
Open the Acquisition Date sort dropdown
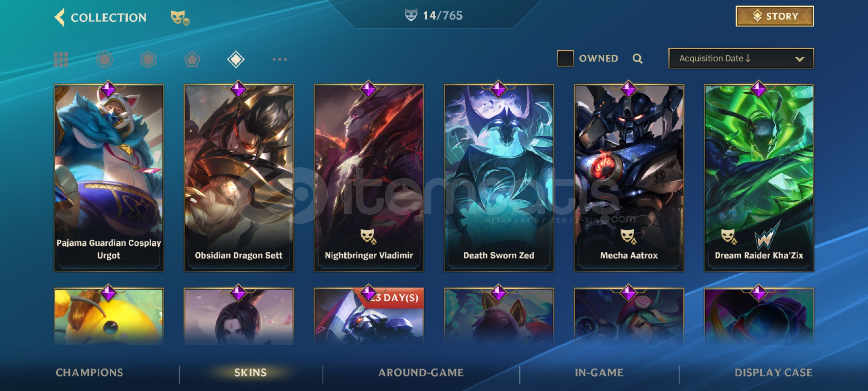[741, 58]
